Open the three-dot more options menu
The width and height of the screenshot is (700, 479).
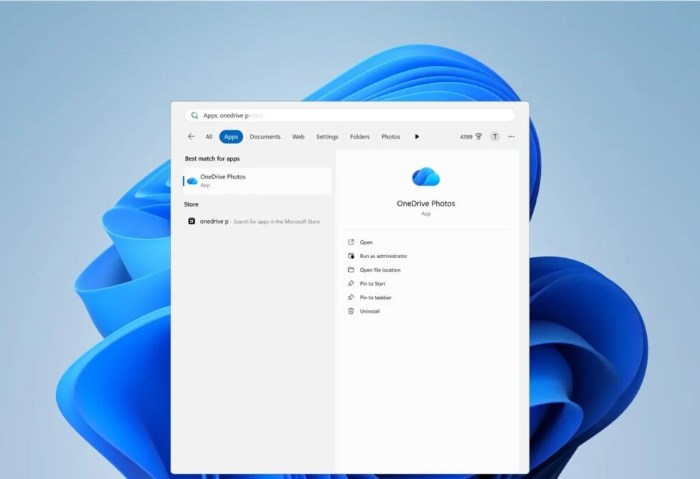511,137
